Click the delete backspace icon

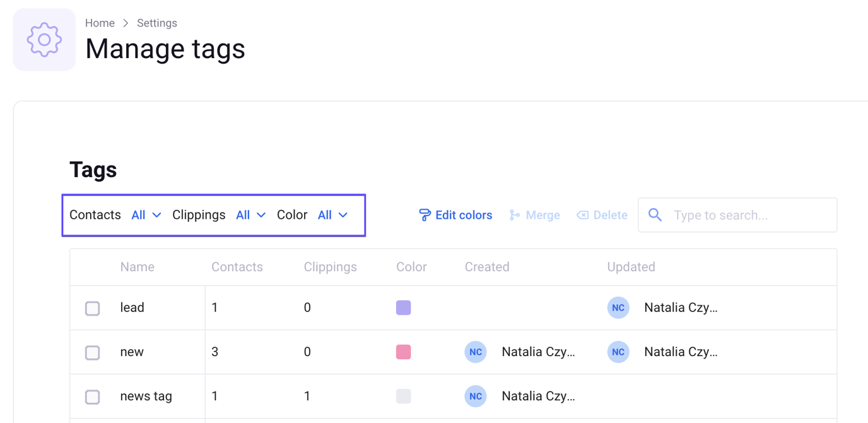582,215
